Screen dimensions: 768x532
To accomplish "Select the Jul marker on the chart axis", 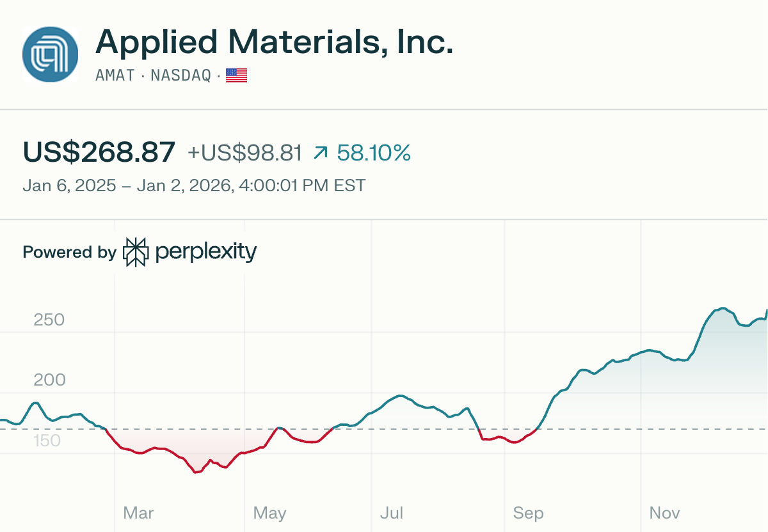I will coord(392,513).
